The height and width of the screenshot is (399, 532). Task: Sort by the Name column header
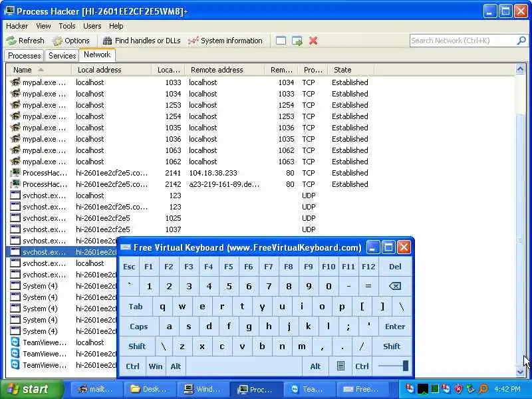click(39, 70)
